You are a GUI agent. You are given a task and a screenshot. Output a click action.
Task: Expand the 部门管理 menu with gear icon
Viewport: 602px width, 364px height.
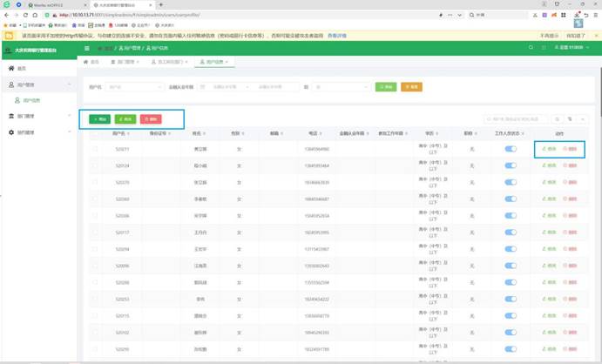pyautogui.click(x=37, y=132)
